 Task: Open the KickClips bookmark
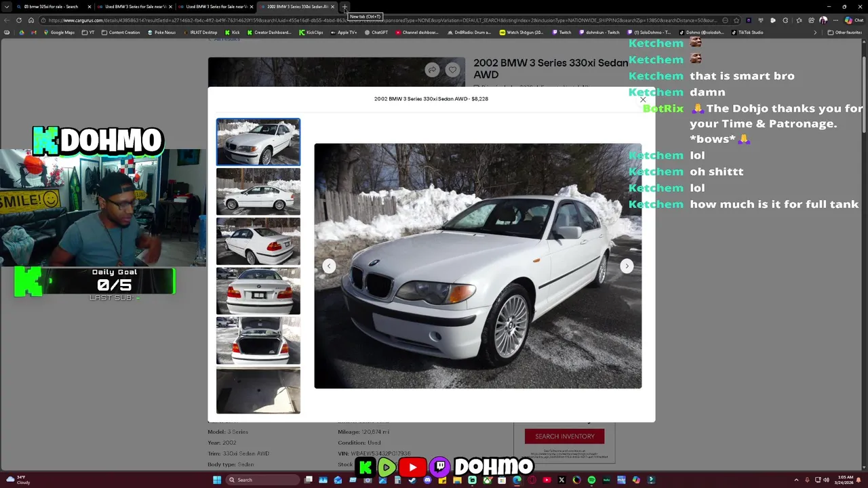click(311, 33)
